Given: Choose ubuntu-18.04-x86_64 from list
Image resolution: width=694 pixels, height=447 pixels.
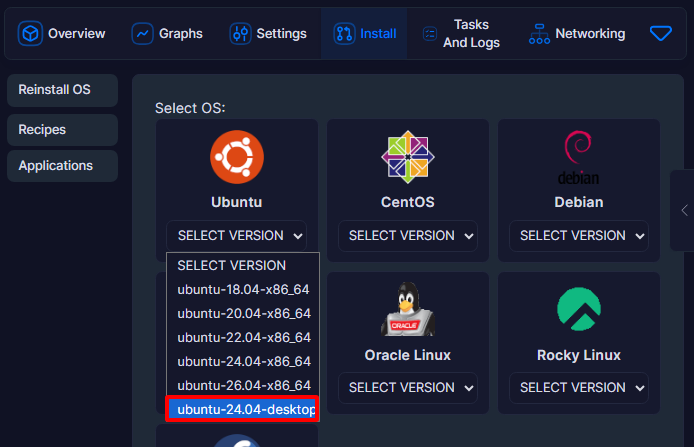Looking at the screenshot, I should click(x=243, y=289).
